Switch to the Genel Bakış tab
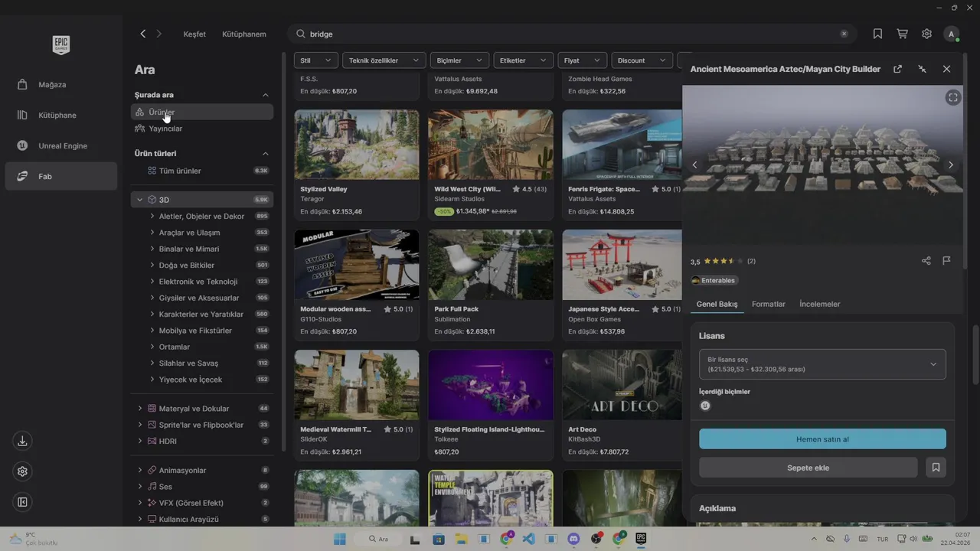 tap(717, 304)
